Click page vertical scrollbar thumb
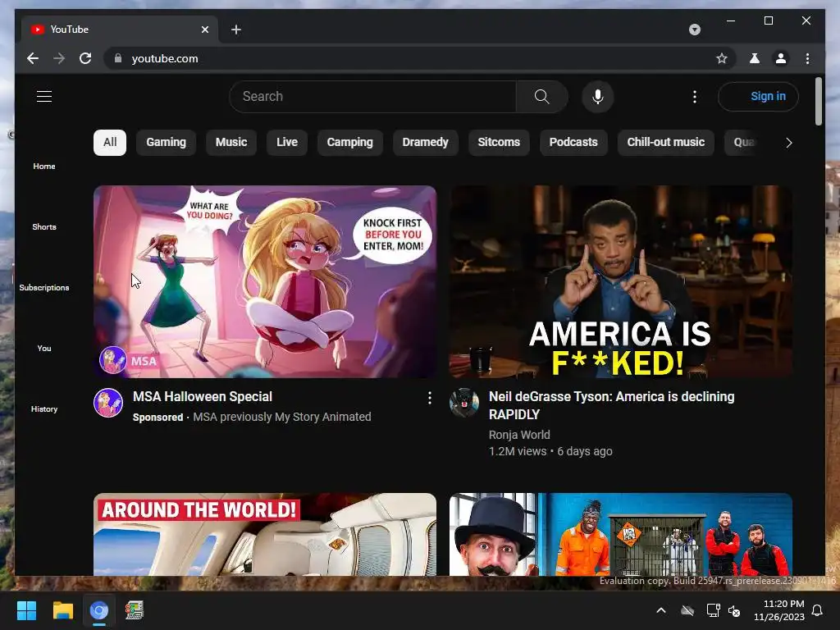This screenshot has width=840, height=630. (819, 101)
